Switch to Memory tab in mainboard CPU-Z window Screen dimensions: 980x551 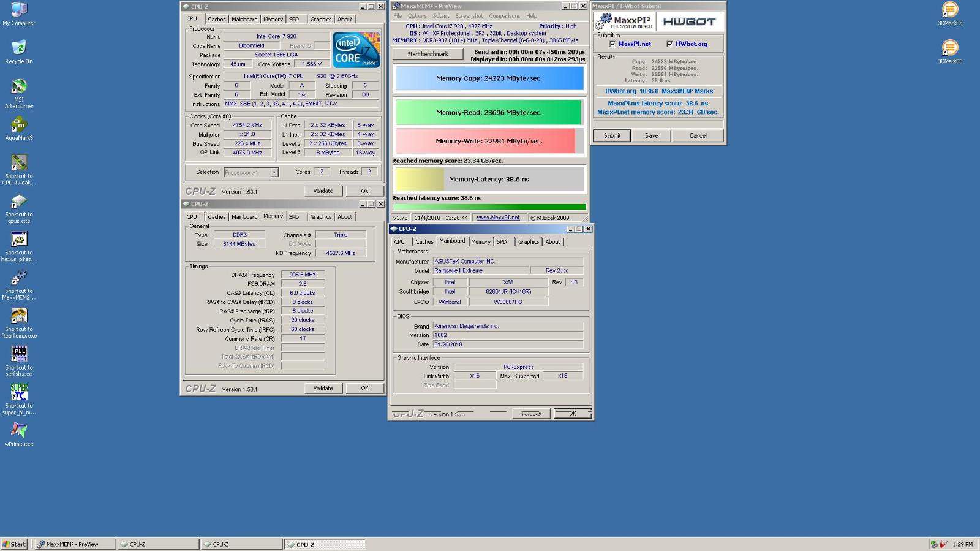pyautogui.click(x=481, y=242)
